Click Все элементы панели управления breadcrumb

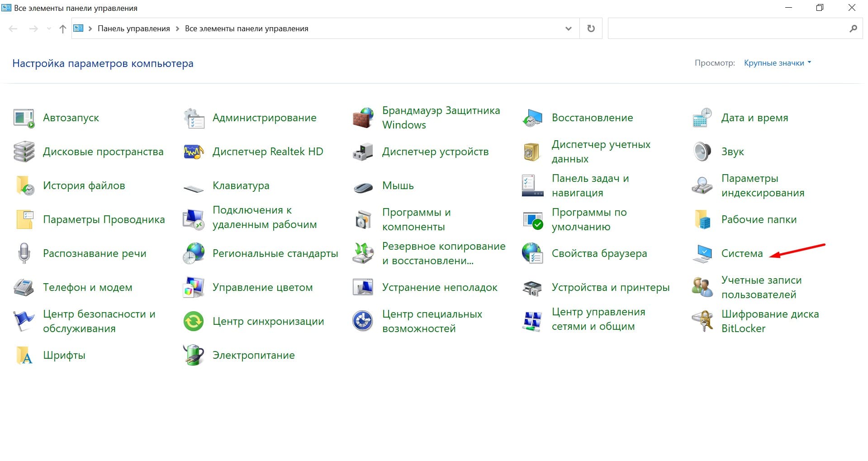pos(247,29)
